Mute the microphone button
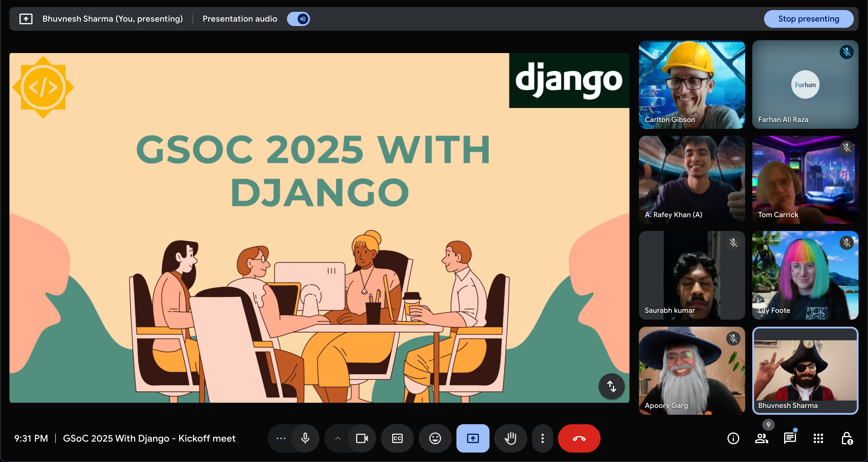Screen dimensions: 868x462 point(305,438)
